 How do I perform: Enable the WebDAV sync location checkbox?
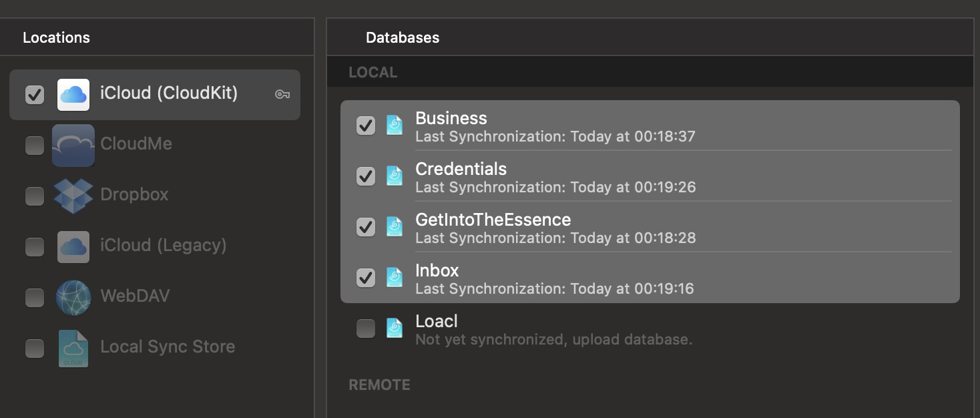point(35,298)
